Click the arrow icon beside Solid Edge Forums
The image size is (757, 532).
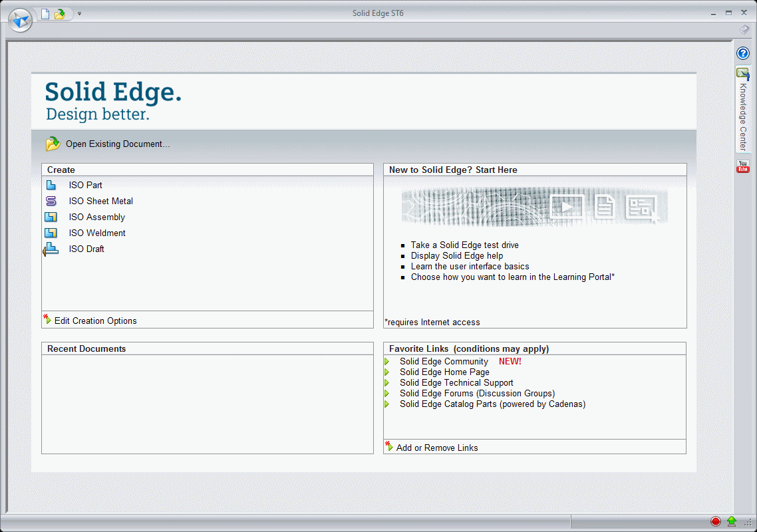pyautogui.click(x=387, y=393)
